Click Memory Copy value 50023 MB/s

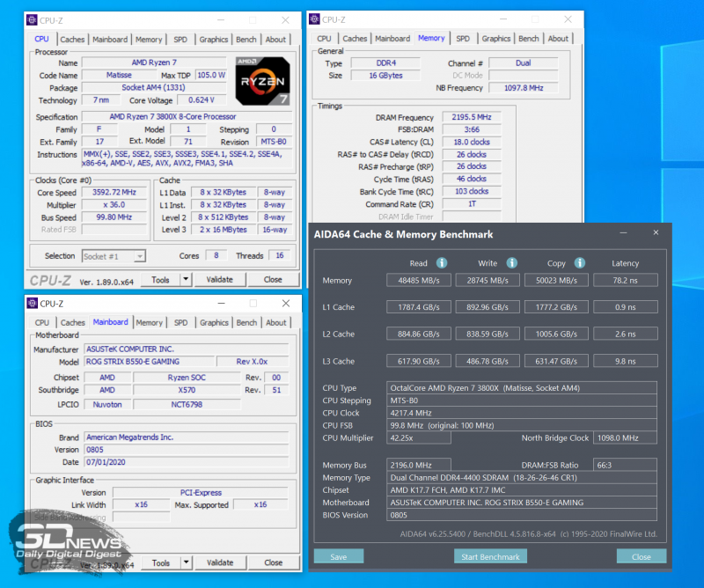point(556,280)
